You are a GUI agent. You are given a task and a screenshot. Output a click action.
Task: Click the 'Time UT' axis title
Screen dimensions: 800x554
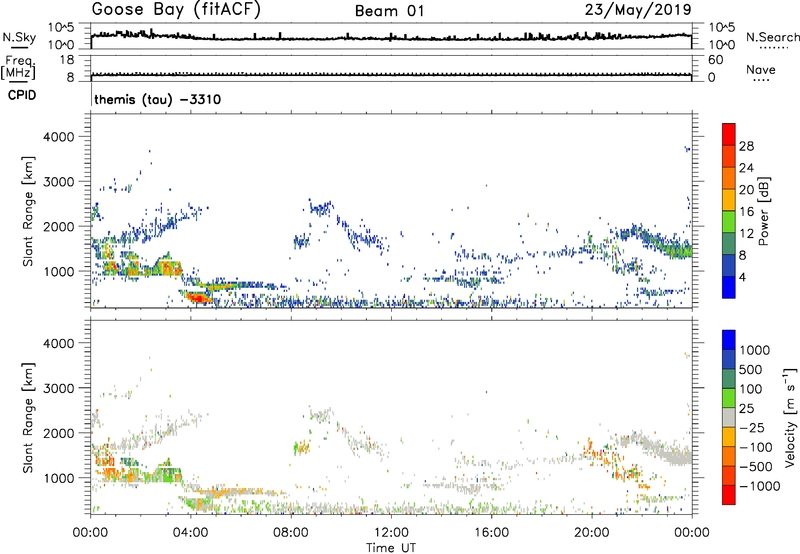click(391, 548)
